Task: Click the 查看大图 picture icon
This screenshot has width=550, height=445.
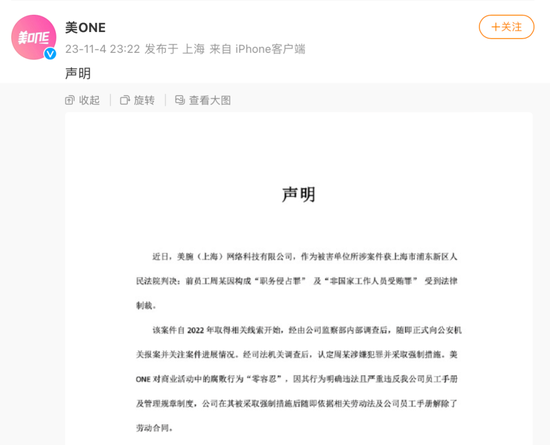Action: [x=180, y=100]
